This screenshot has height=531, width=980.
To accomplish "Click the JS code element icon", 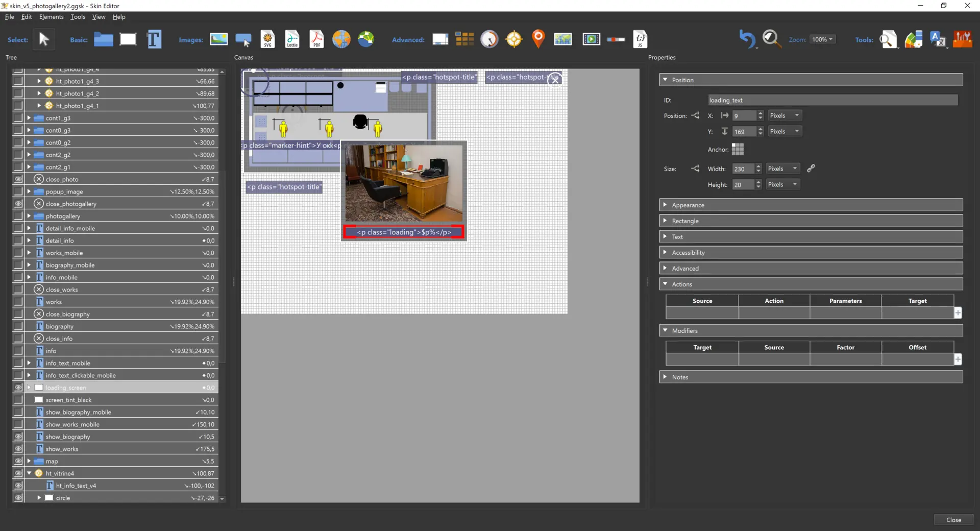I will coord(640,39).
